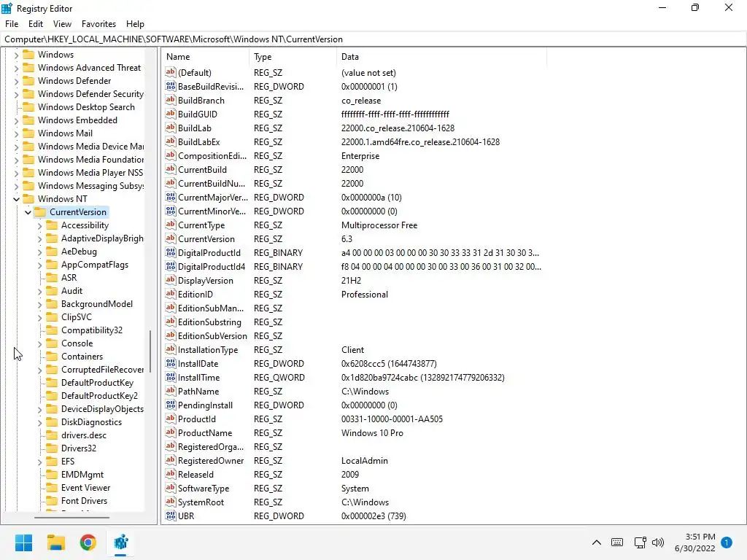The height and width of the screenshot is (560, 747).
Task: Click the network icon in system tray
Action: coord(640,542)
